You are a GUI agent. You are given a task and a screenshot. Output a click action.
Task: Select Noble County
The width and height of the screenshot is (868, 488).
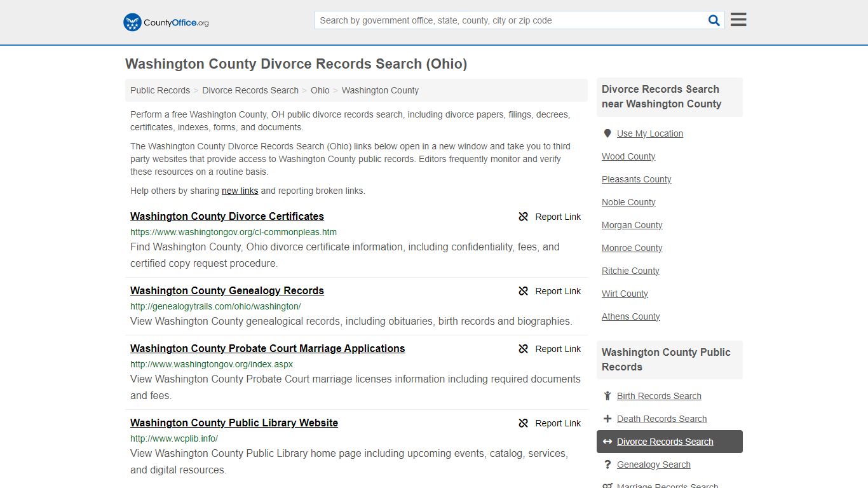tap(628, 202)
